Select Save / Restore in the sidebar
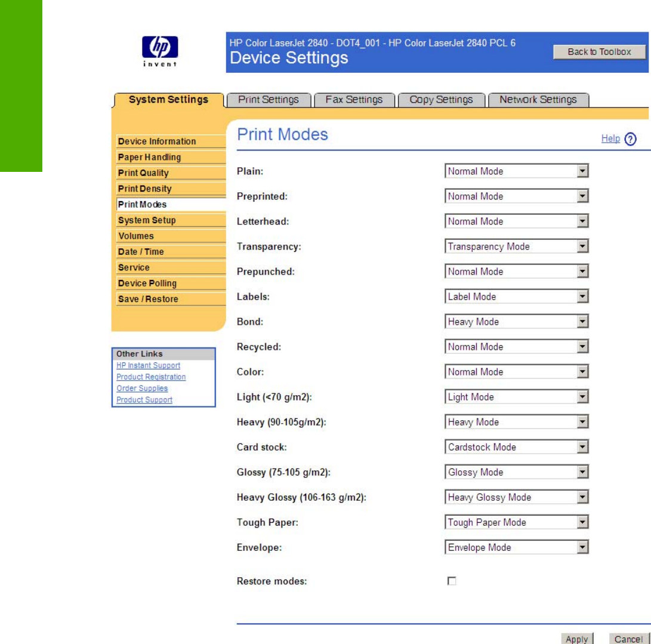 [171, 299]
